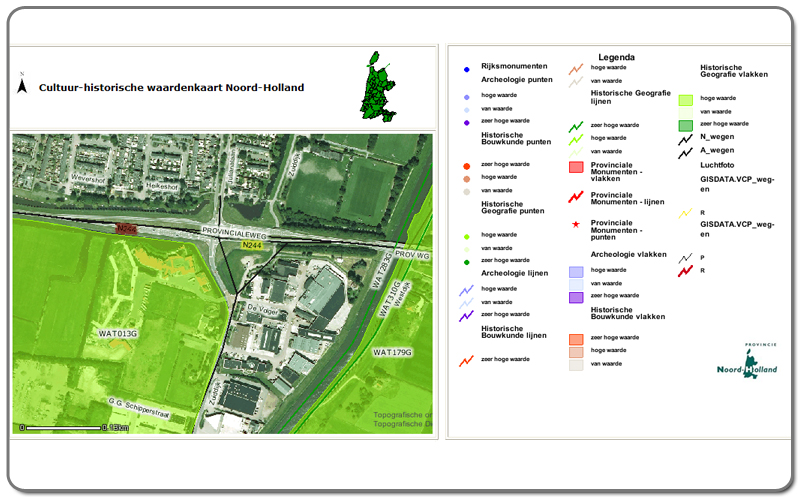Select the blue Rijksmonumenten dot symbol

click(466, 69)
